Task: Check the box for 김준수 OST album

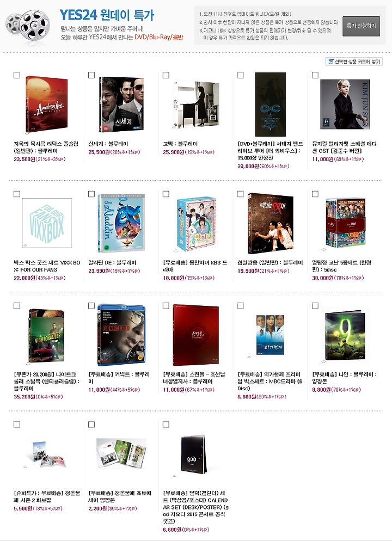Action: pos(315,75)
